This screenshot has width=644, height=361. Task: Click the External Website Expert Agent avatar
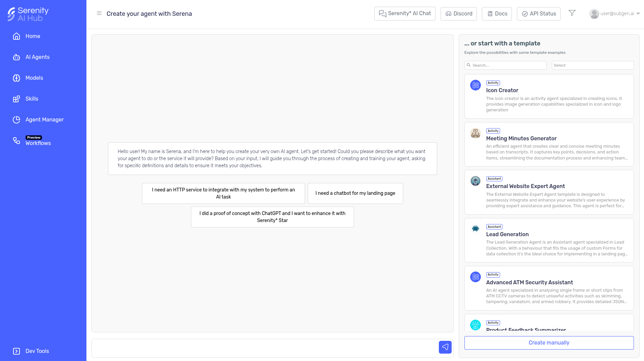tap(475, 181)
